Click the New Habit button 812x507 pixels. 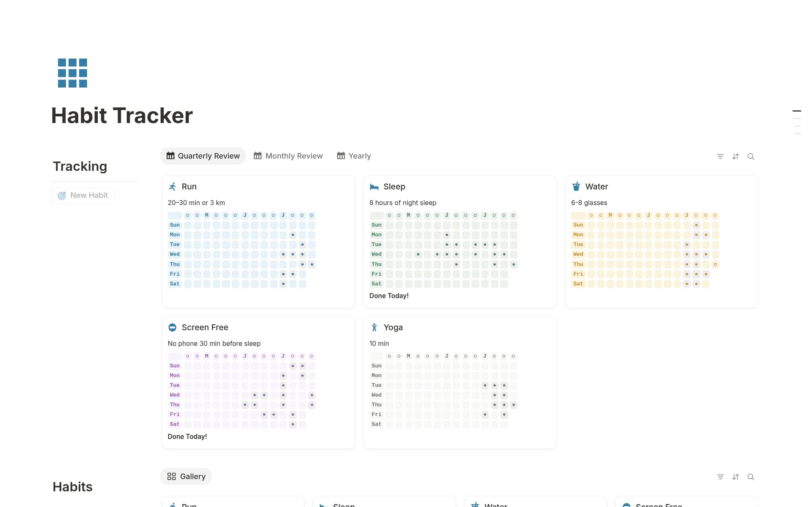83,195
